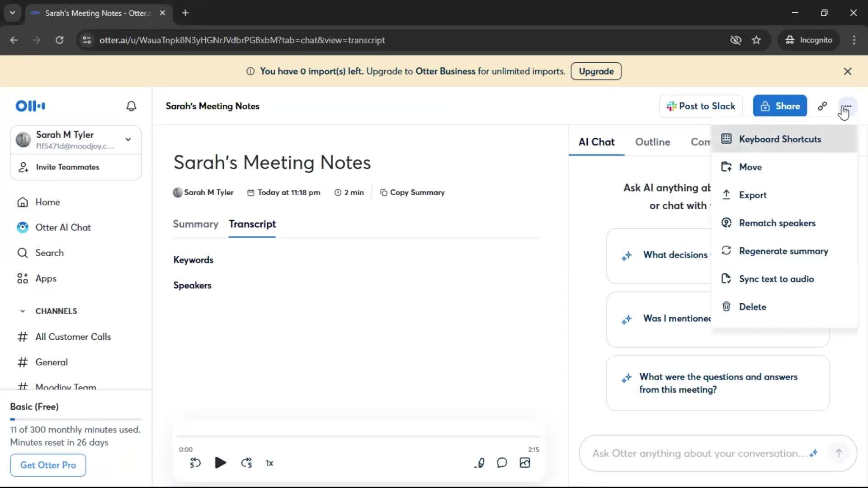Click the Otter logo in the sidebar
This screenshot has height=488, width=868.
point(30,106)
